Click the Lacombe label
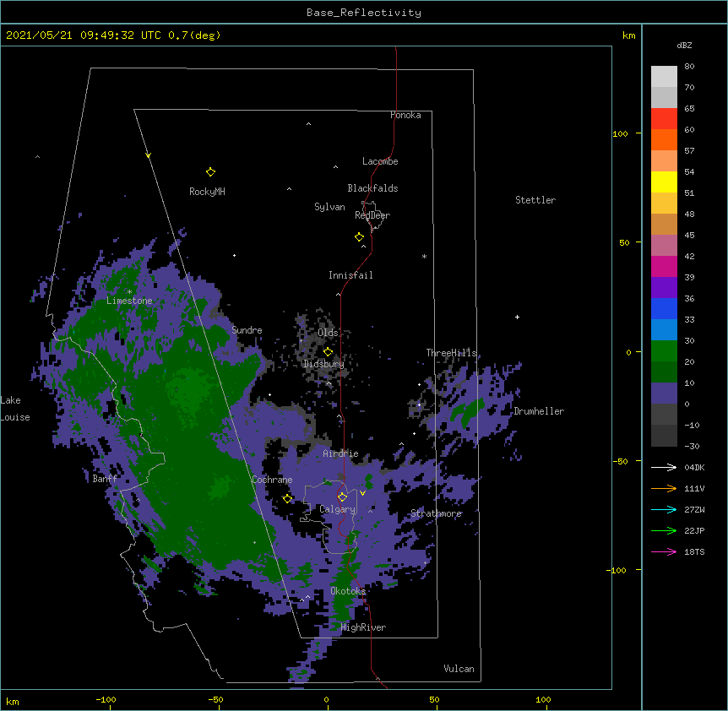This screenshot has height=711, width=728. [380, 161]
